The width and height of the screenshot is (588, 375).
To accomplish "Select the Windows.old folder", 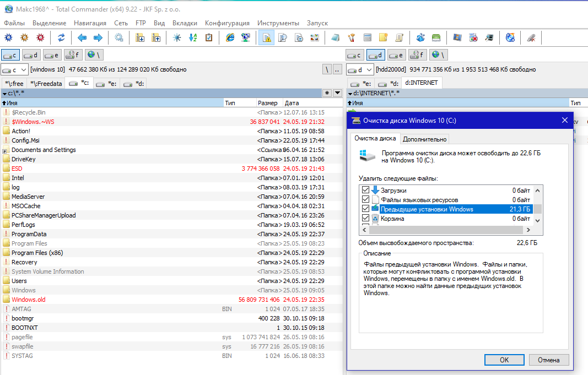I will coord(29,300).
